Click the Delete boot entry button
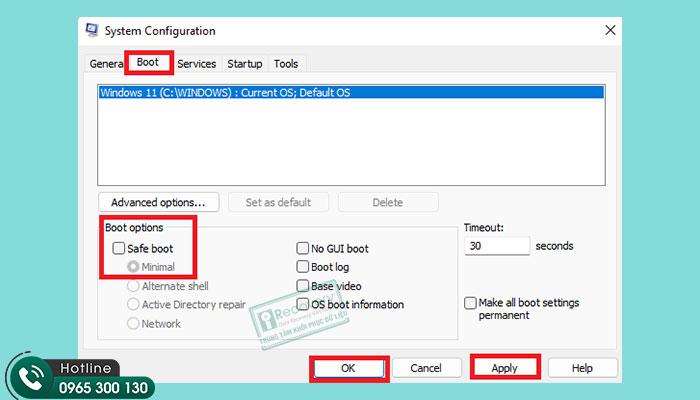The height and width of the screenshot is (400, 700). click(388, 202)
